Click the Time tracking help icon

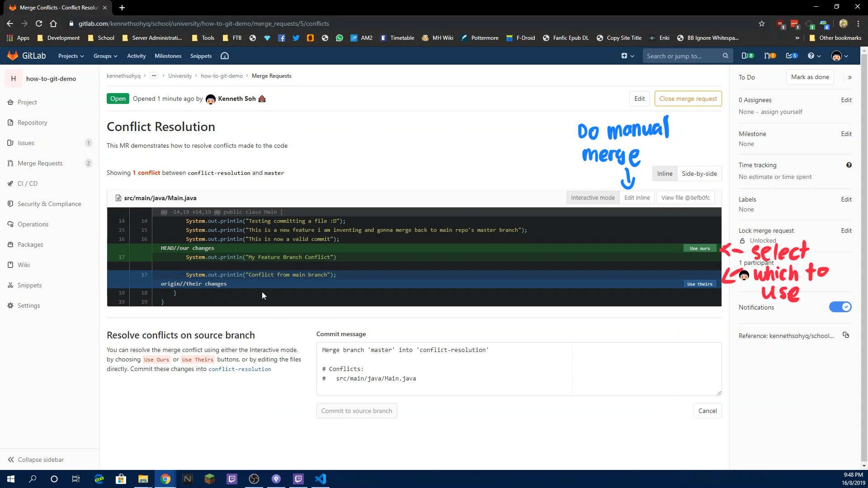click(849, 165)
